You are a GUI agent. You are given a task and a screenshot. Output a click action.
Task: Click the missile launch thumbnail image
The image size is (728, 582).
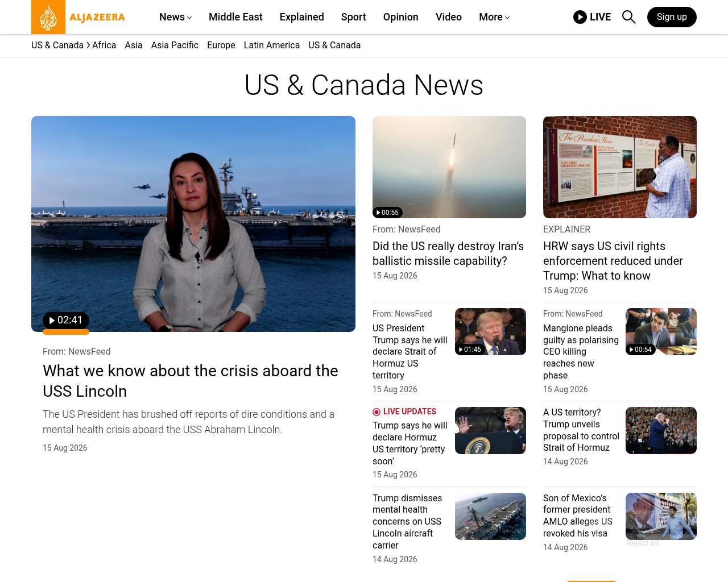(x=449, y=167)
